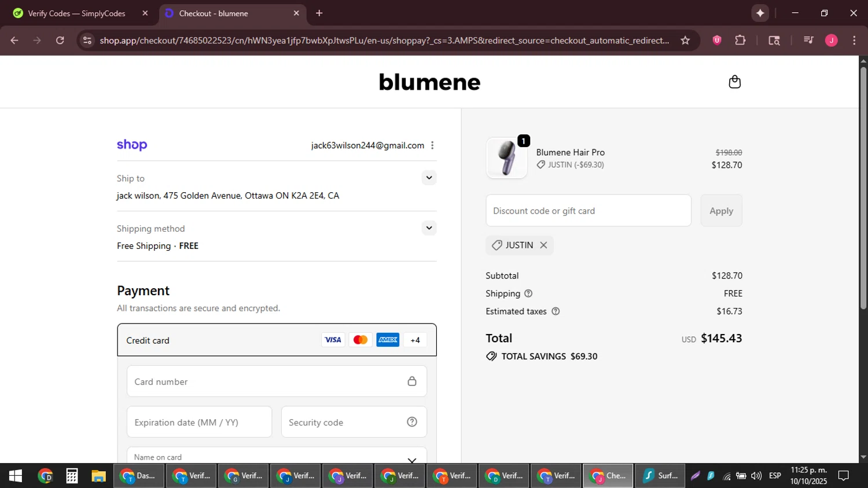Focus the Security code field

click(354, 422)
